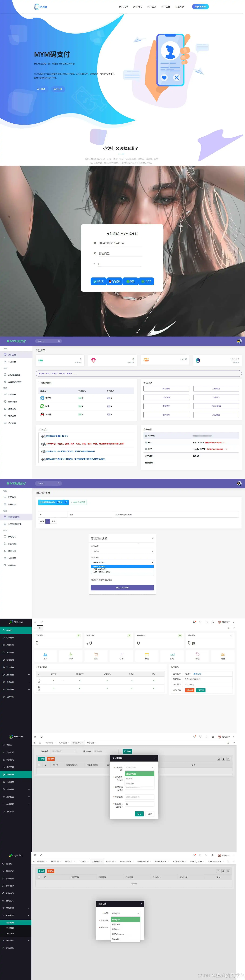Click the 当面付配置 quick-nav button
245x980 pixels.
coord(216,406)
